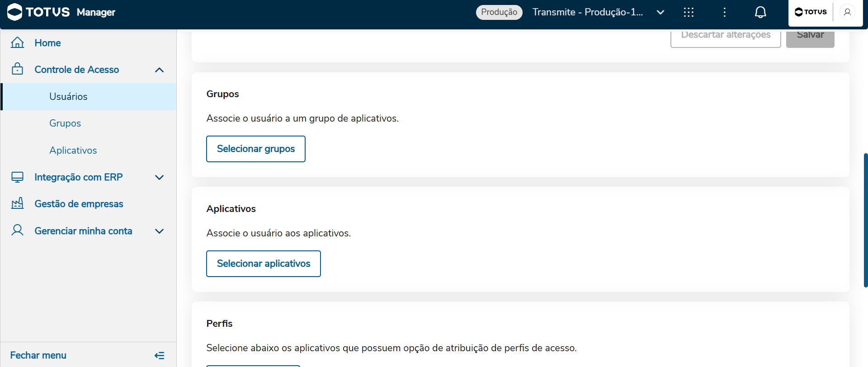Click the Home house icon

tap(17, 42)
